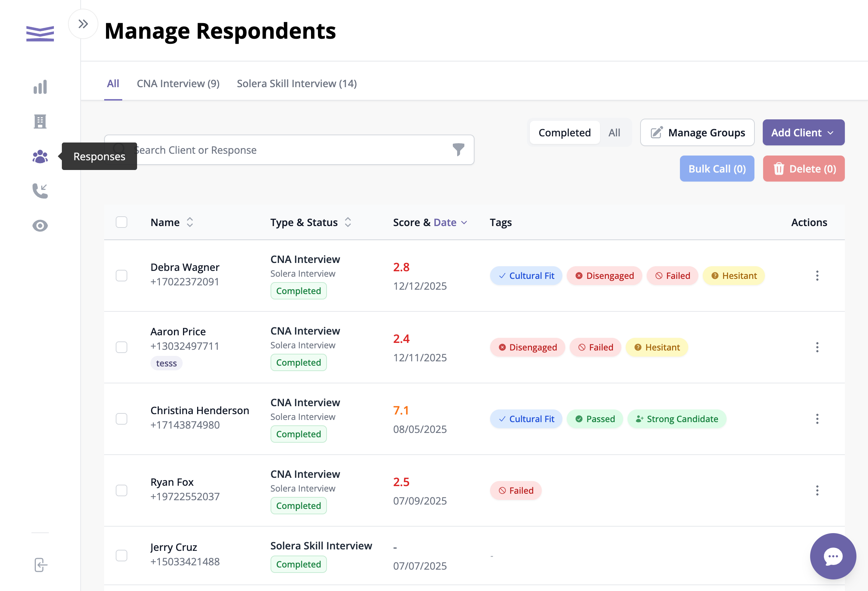Click the date 12/11/2025
Screen dimensions: 868x591
pos(420,357)
